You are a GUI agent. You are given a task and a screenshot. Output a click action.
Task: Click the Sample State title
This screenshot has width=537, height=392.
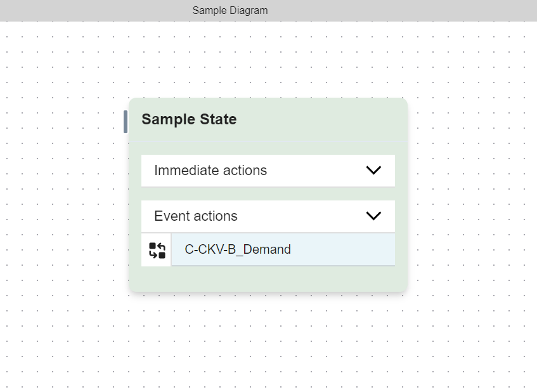tap(189, 119)
